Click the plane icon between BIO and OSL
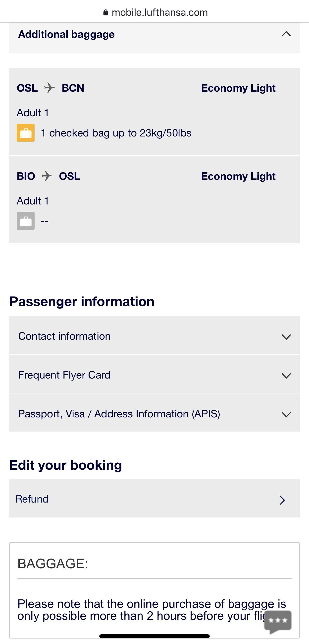The height and width of the screenshot is (644, 309). 47,176
